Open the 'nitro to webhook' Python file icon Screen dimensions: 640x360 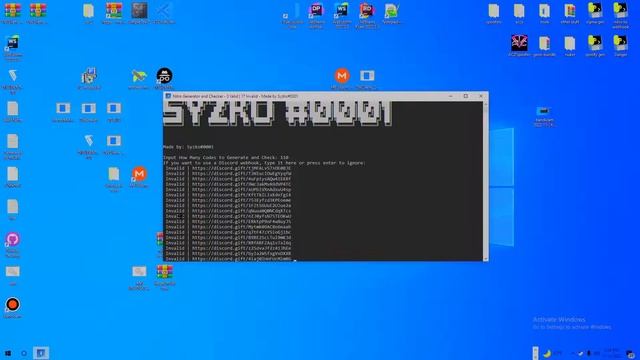[x=620, y=10]
